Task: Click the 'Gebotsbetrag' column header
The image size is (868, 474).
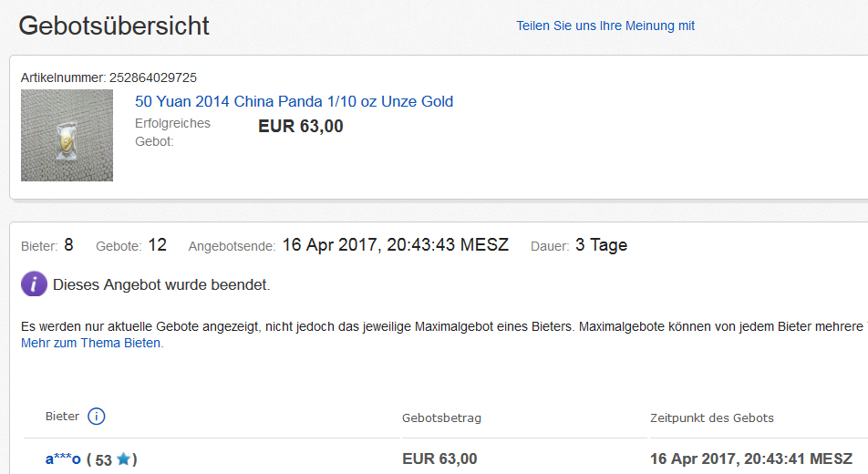Action: pyautogui.click(x=441, y=417)
